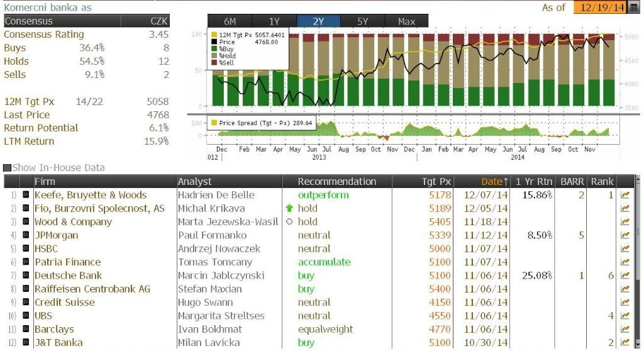The image size is (644, 351).
Task: Sort table by Rank column header
Action: pyautogui.click(x=602, y=181)
